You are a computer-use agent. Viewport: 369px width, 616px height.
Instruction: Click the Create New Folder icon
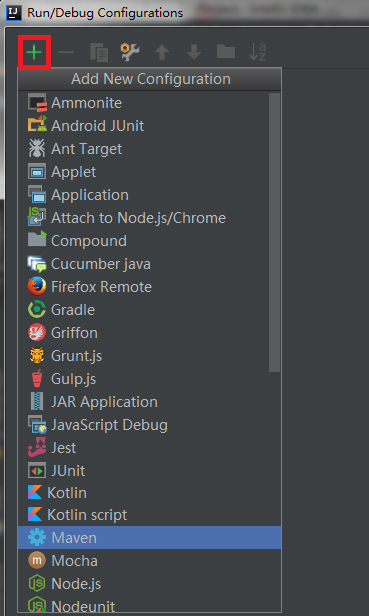[x=226, y=51]
